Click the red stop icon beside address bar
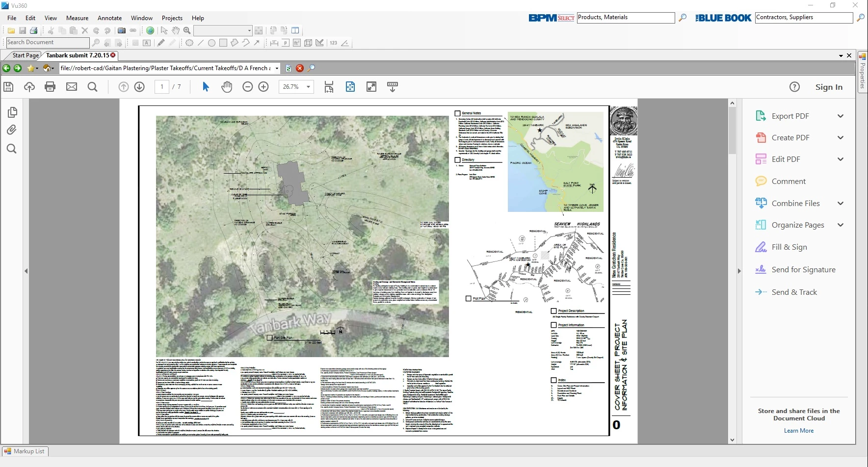868x467 pixels. (x=300, y=68)
